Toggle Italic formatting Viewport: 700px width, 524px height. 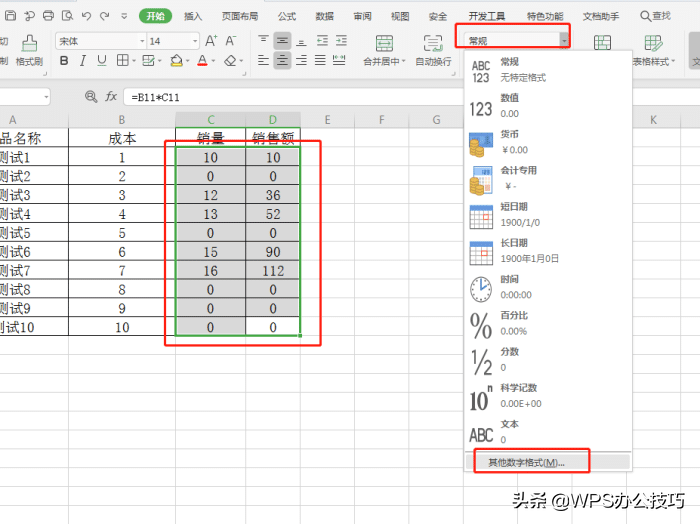(83, 60)
